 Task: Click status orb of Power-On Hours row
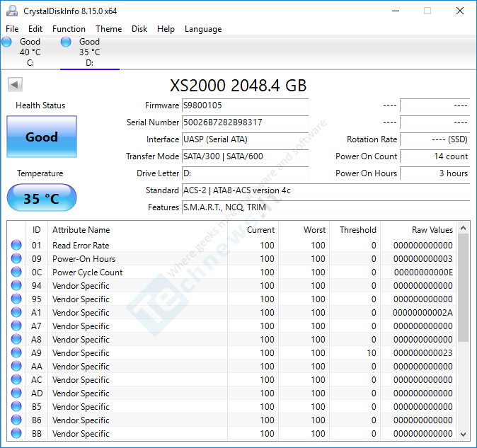tap(16, 258)
